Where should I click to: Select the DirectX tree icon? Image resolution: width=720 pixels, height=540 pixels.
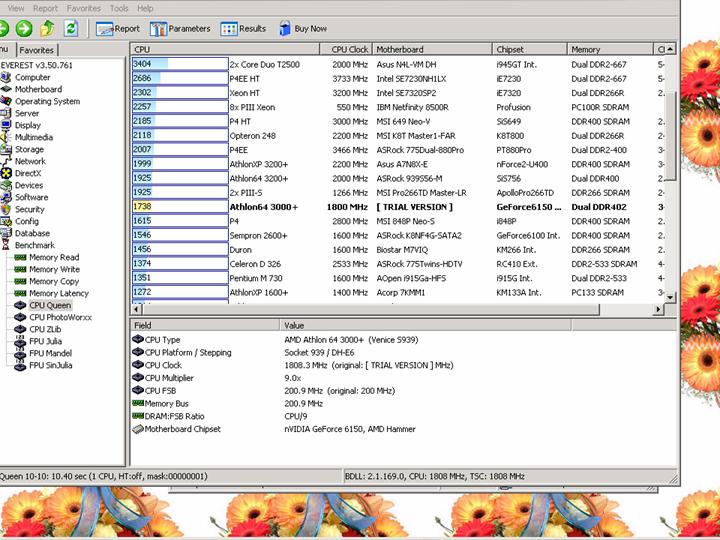[6, 173]
